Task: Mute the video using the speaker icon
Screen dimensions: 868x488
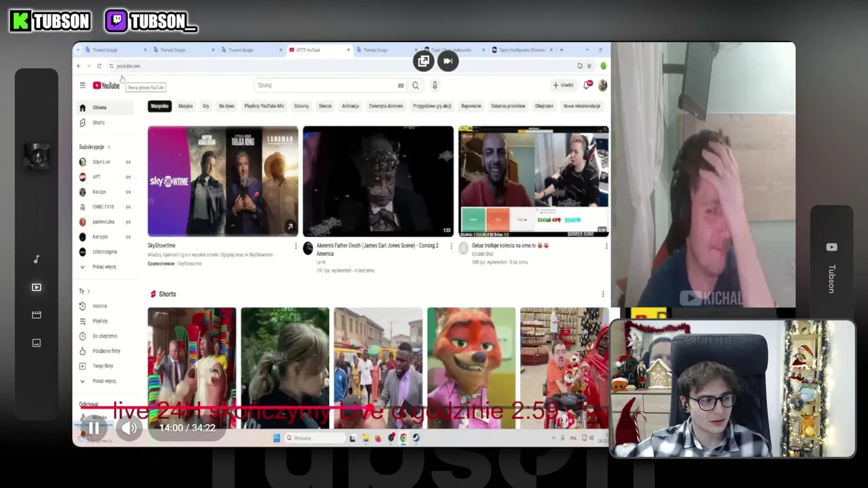Action: pos(129,428)
